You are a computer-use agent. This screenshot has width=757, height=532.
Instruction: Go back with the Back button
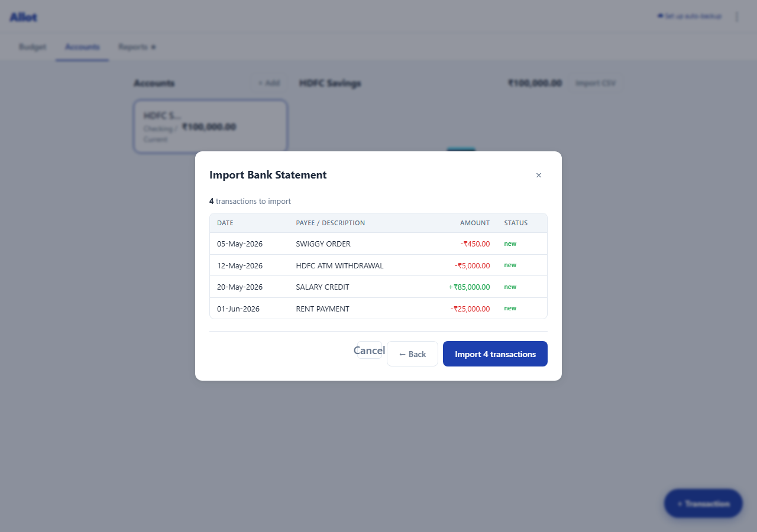click(x=412, y=354)
